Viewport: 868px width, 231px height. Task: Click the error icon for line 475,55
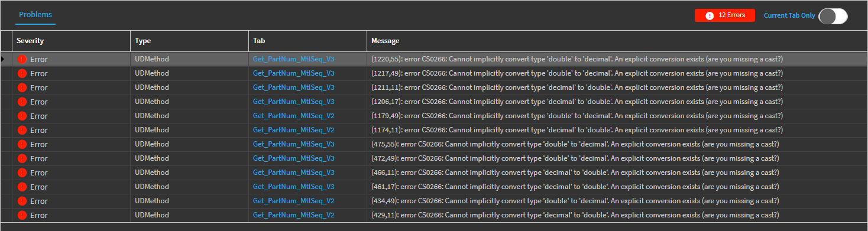click(x=22, y=144)
